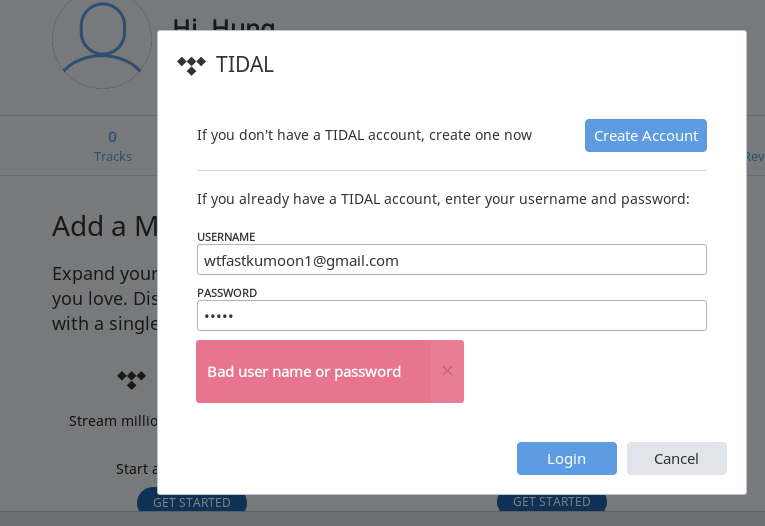Click the Create Account button
Screen dimensions: 765x526
645,136
